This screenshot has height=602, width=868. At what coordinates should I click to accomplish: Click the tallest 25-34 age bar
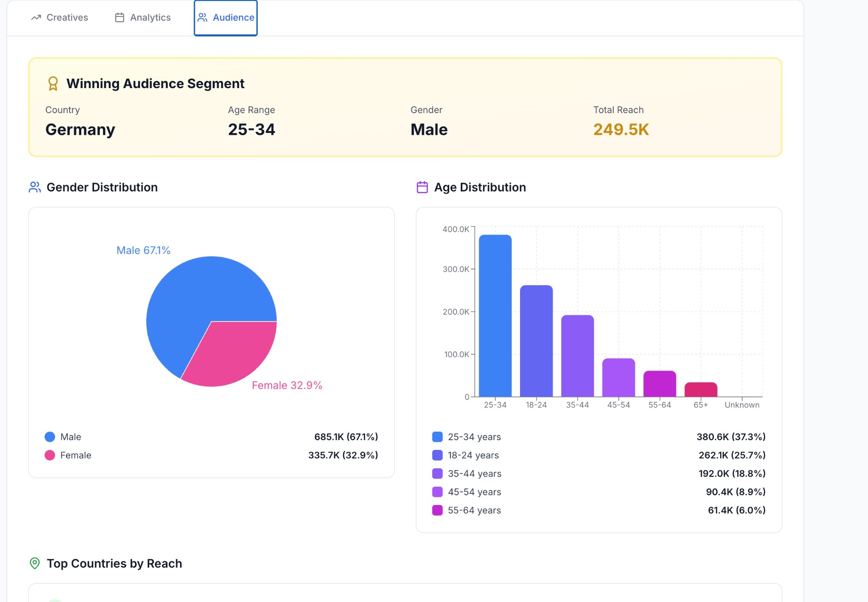click(495, 316)
